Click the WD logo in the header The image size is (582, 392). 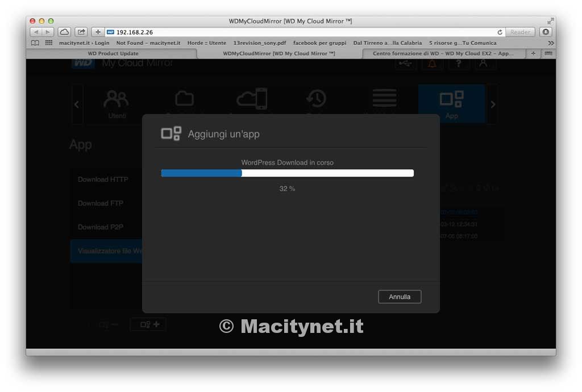(82, 63)
